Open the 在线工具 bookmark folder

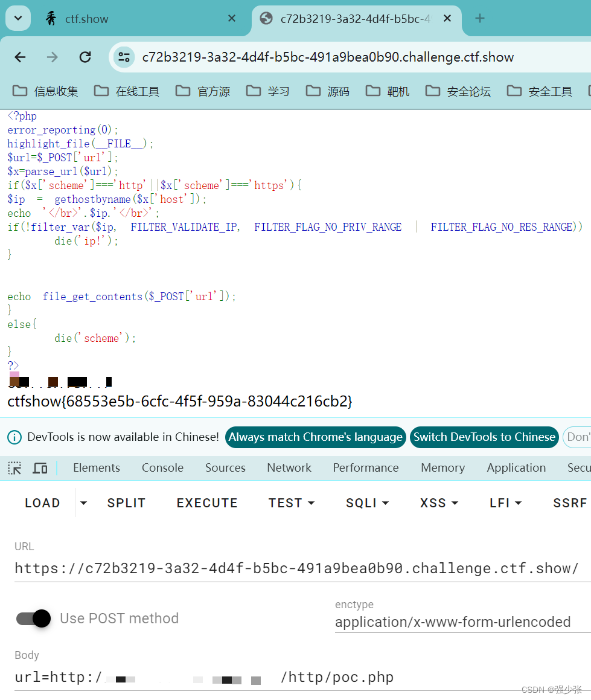[127, 92]
